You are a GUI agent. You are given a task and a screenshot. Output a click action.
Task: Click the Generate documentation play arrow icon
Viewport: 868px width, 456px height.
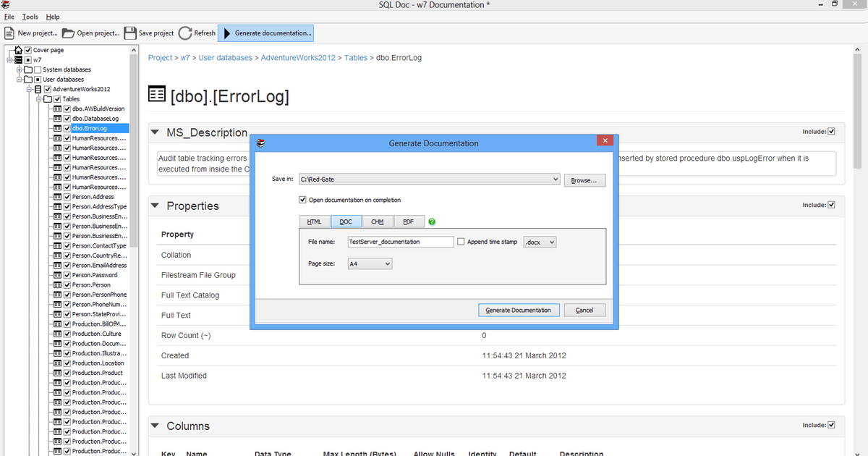pos(227,33)
